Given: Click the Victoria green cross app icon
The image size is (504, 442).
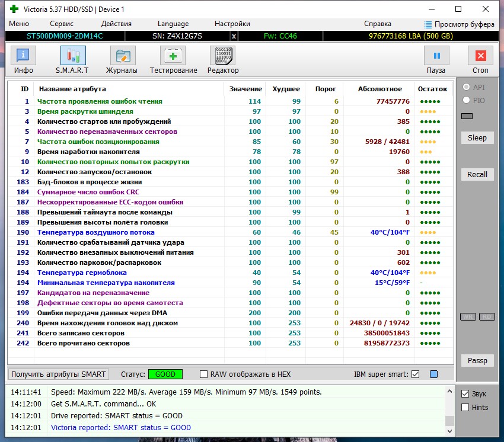Looking at the screenshot, I should tap(14, 9).
